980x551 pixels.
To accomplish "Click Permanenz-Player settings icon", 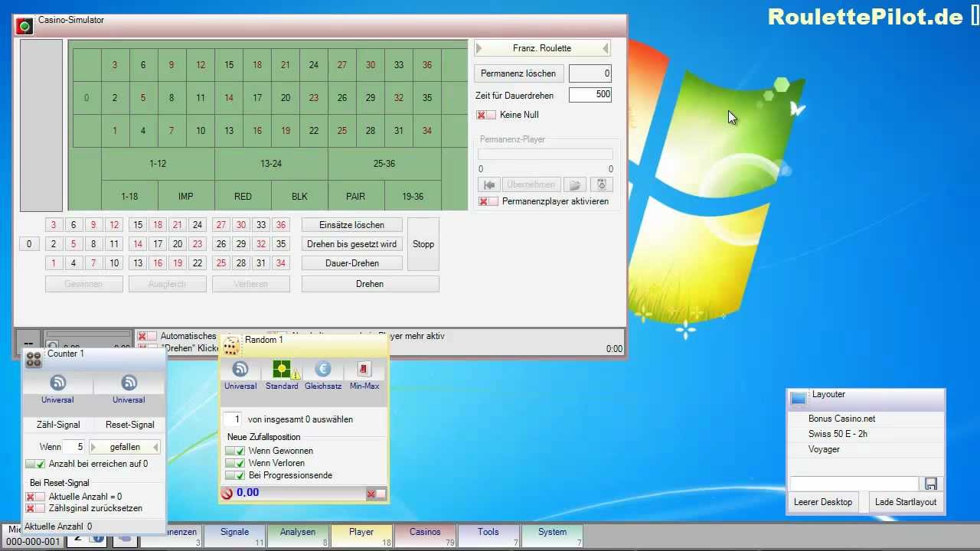I will (602, 185).
